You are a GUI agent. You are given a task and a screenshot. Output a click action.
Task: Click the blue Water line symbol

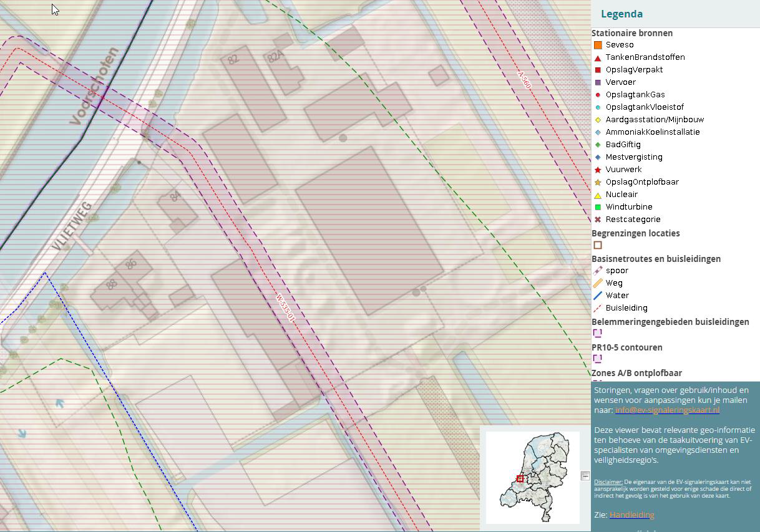(598, 296)
